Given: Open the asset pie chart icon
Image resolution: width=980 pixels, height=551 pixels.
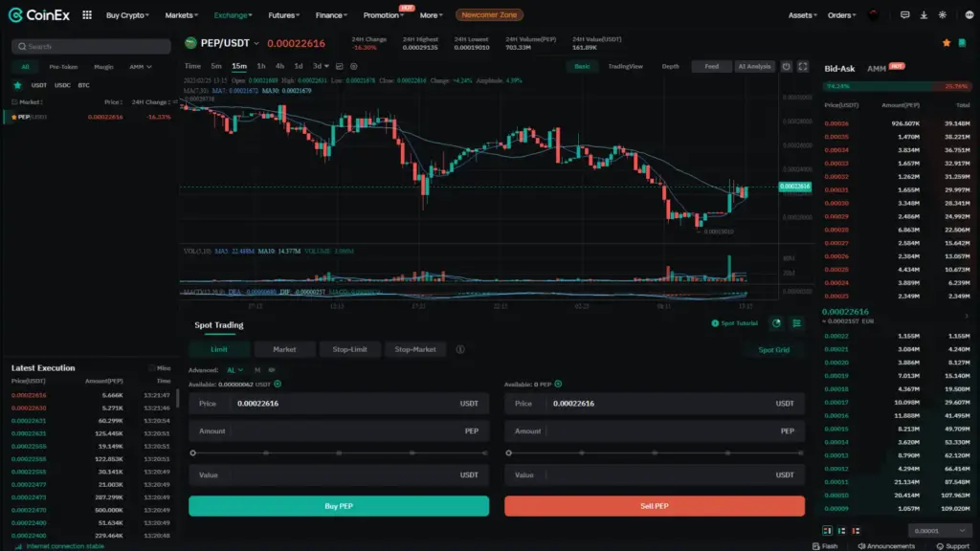Looking at the screenshot, I should pyautogui.click(x=776, y=323).
